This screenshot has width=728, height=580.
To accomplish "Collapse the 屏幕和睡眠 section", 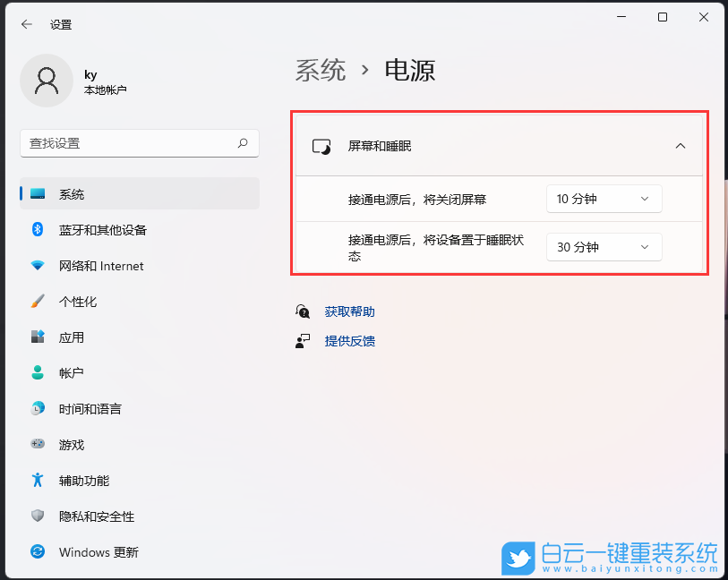I will point(681,144).
